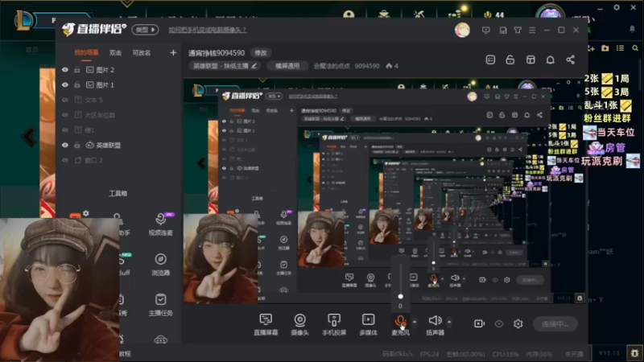Mute the 麦克风 microphone icon

pos(400,320)
